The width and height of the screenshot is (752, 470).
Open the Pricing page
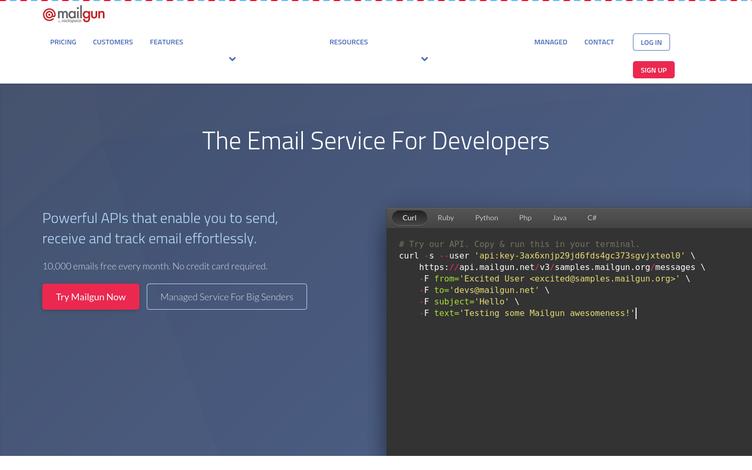[x=63, y=42]
